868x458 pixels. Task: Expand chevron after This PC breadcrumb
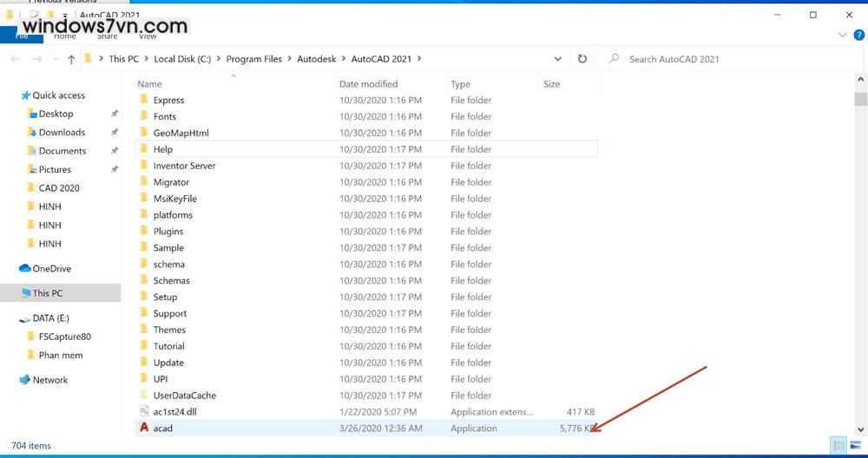click(146, 59)
